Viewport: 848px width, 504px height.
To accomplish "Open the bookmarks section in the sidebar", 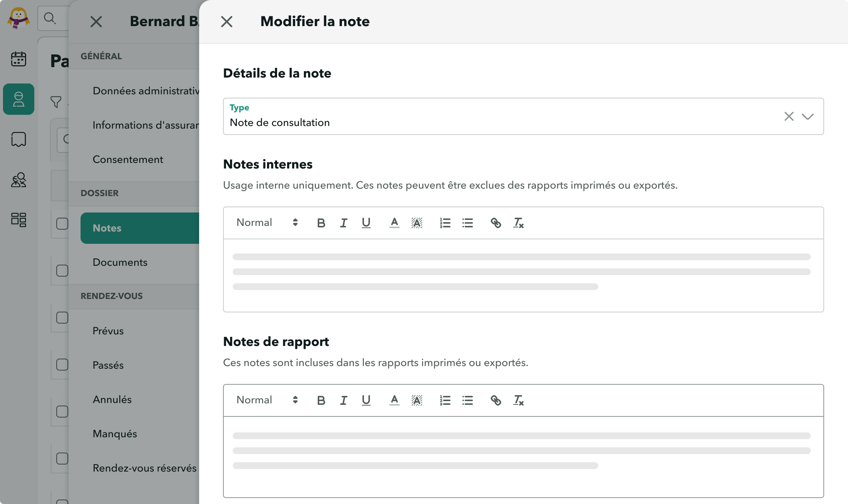I will (18, 139).
